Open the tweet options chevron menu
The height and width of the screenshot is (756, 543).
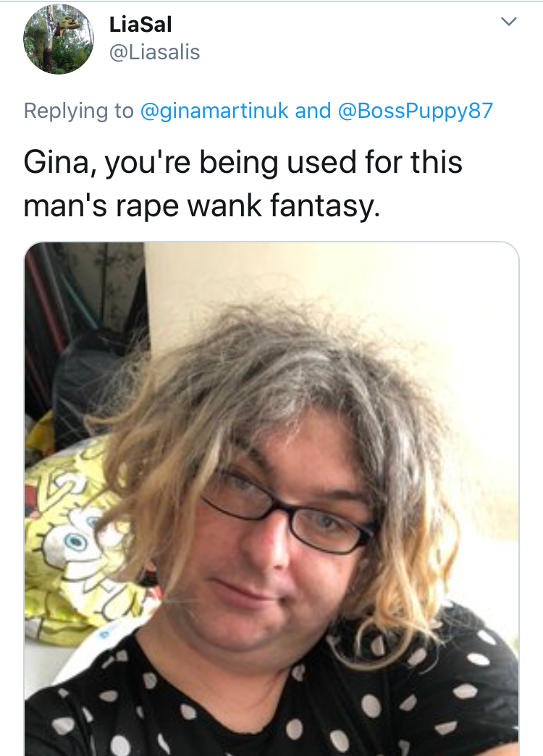click(509, 22)
